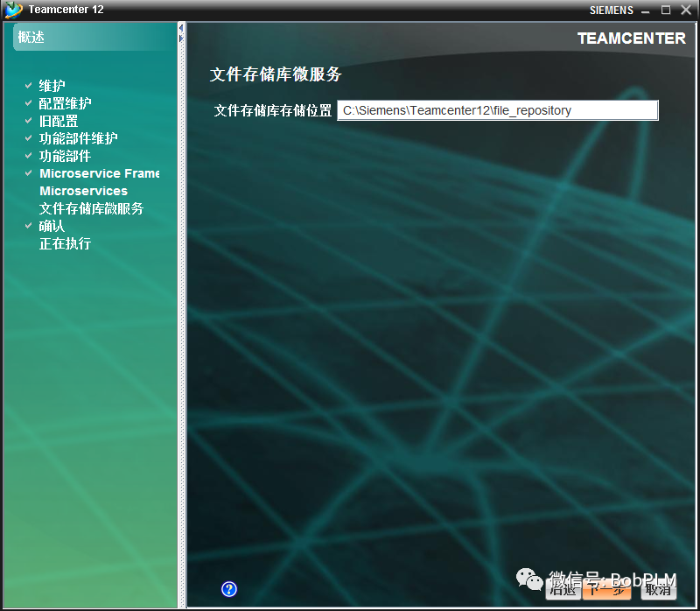Maximize the Teamcenter 12 window
The height and width of the screenshot is (611, 700).
click(x=666, y=10)
